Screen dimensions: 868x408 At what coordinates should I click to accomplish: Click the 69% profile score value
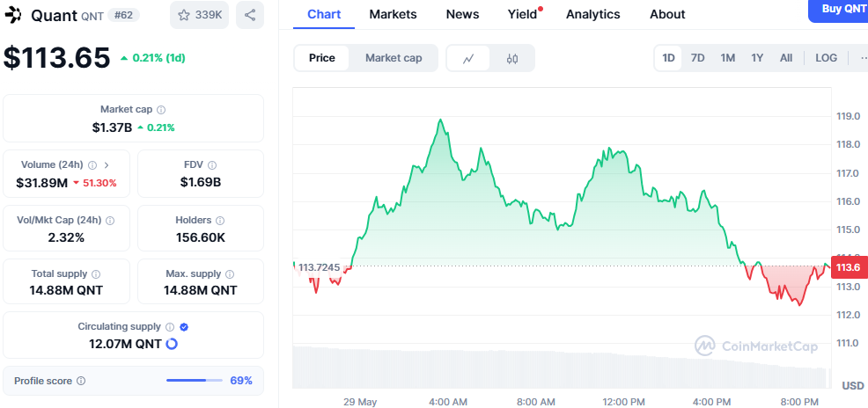[x=241, y=381]
